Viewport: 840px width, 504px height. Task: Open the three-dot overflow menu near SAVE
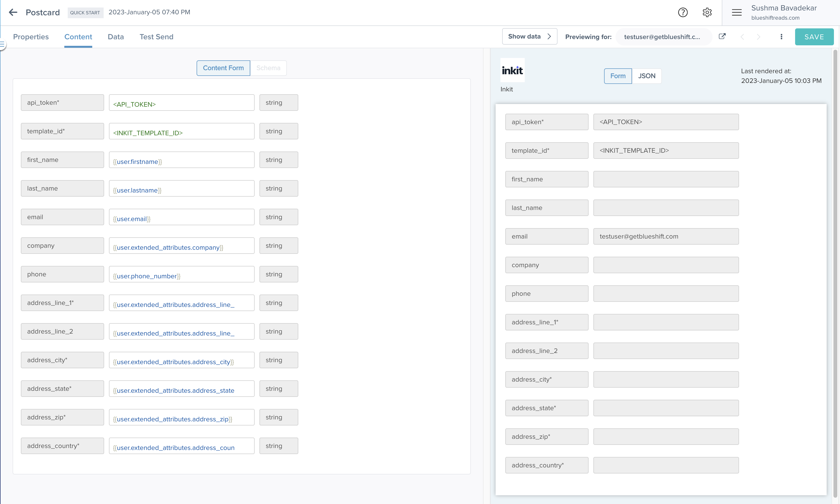click(x=781, y=37)
